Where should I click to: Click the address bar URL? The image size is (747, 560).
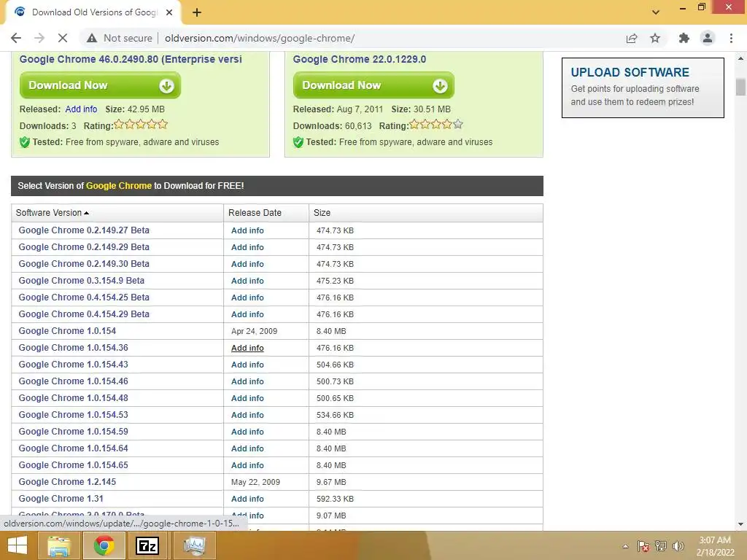(x=260, y=38)
